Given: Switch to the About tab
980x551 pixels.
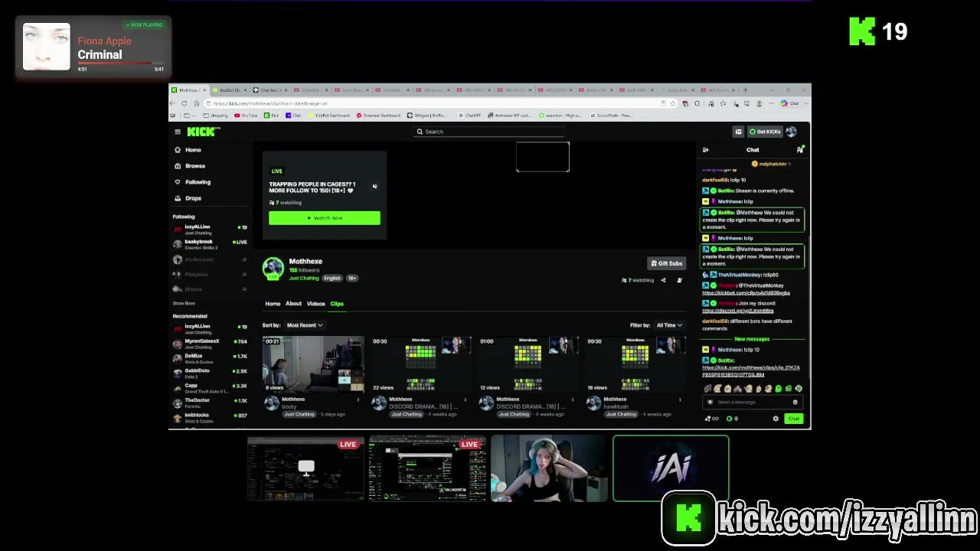Looking at the screenshot, I should click(293, 304).
